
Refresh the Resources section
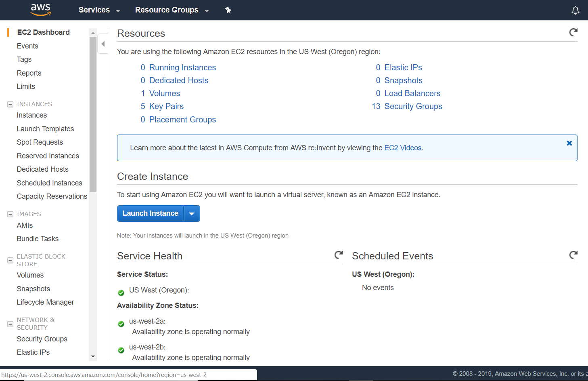click(x=573, y=32)
